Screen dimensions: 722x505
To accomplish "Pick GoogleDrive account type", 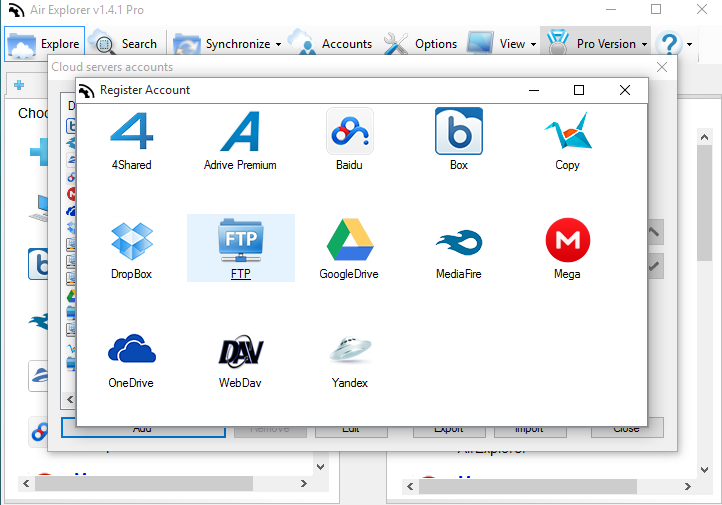I will (x=349, y=249).
